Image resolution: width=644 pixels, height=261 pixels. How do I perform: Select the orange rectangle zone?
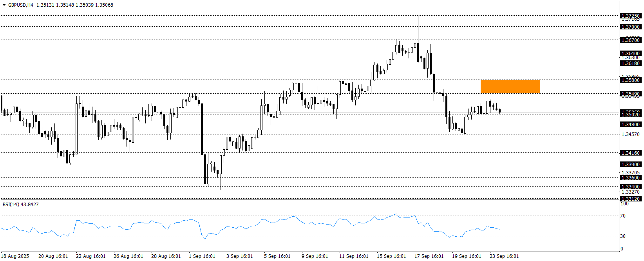point(510,86)
